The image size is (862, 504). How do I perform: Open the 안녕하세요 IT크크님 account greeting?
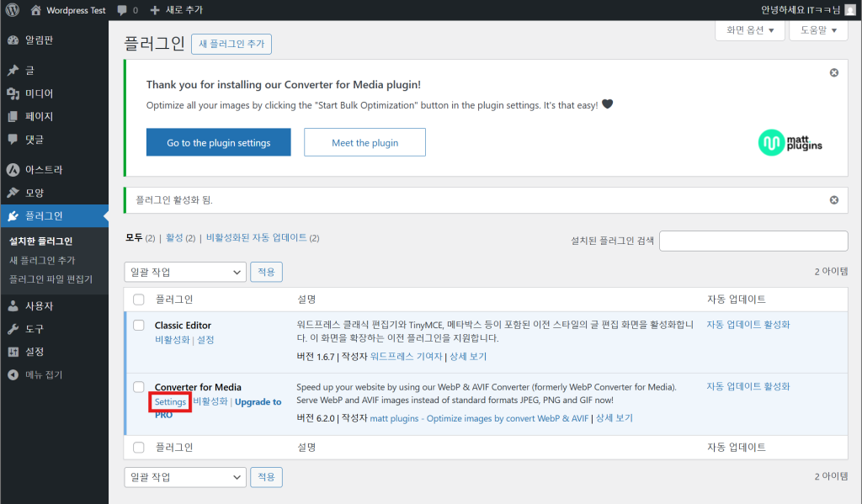pyautogui.click(x=801, y=10)
